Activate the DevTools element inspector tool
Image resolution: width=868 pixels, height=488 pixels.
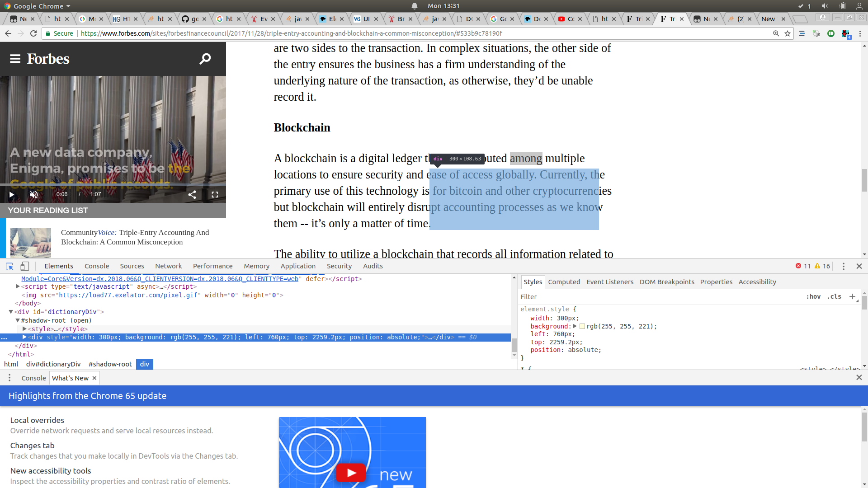9,266
